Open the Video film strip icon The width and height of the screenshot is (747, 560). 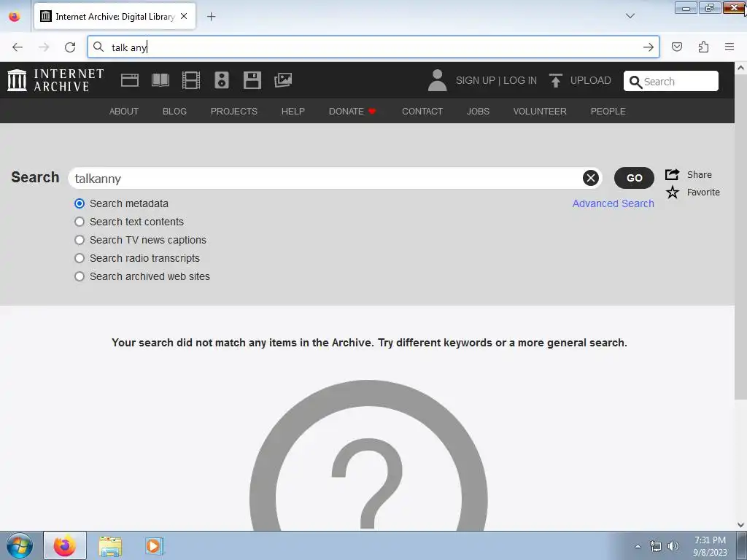tap(191, 80)
